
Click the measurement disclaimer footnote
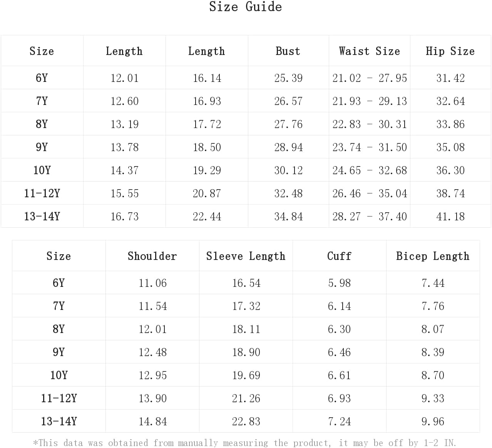point(244,443)
